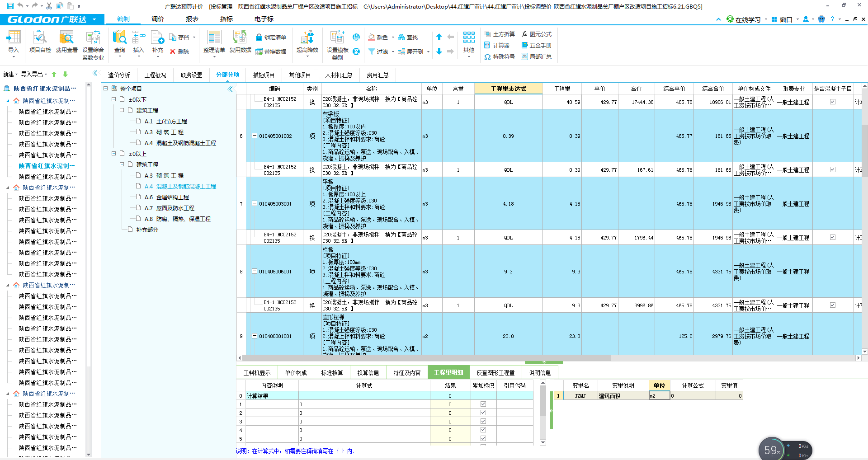Image resolution: width=868 pixels, height=460 pixels.
Task: Open the 措施项目 tab
Action: tap(264, 75)
